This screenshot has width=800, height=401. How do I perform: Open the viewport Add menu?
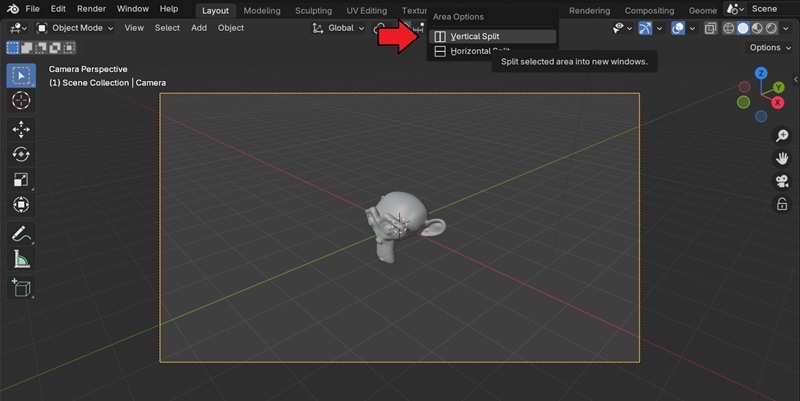point(199,28)
